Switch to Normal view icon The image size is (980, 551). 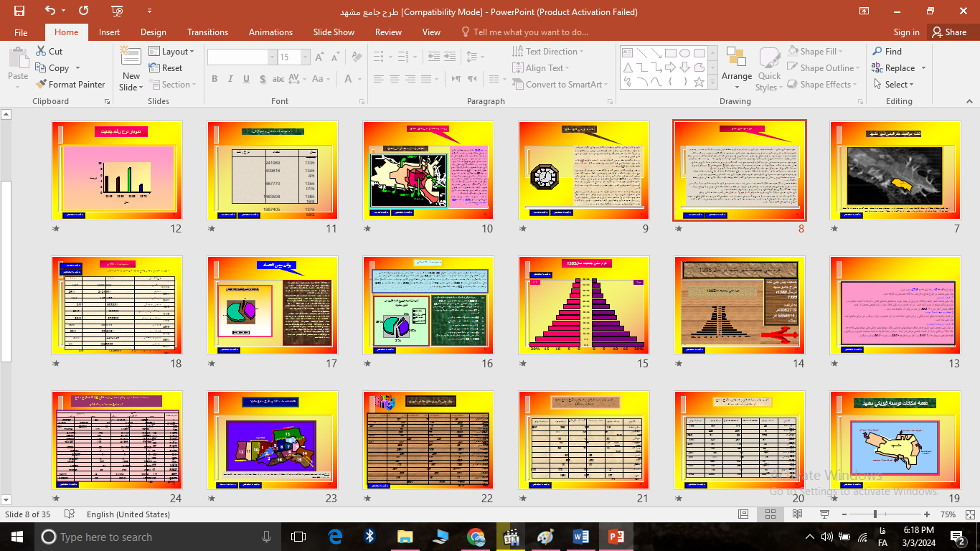[743, 514]
